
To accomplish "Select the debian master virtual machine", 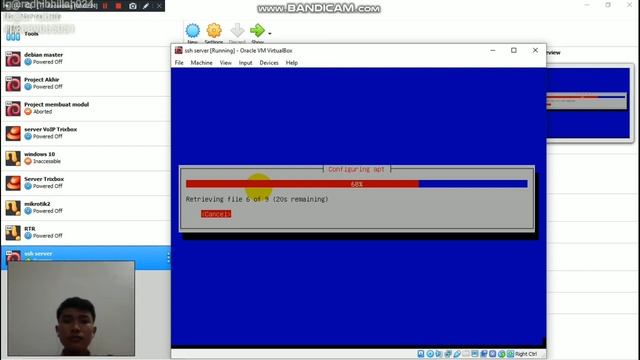I will point(86,58).
